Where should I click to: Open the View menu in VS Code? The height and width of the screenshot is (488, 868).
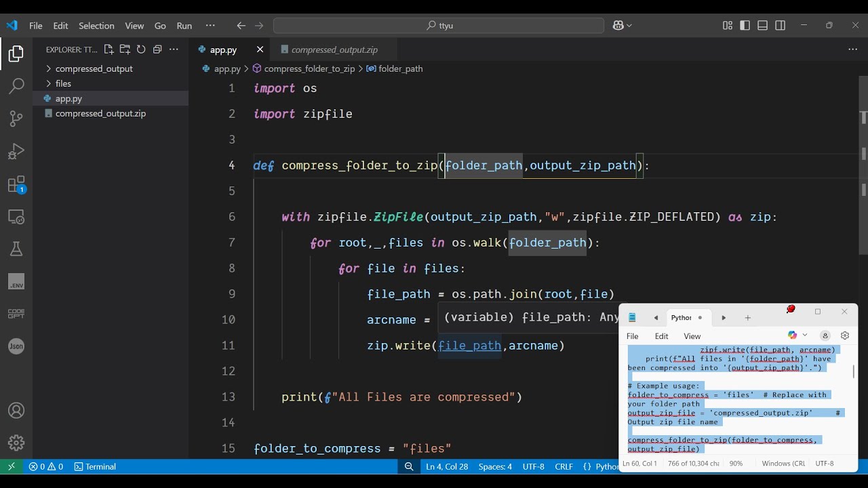click(x=134, y=26)
